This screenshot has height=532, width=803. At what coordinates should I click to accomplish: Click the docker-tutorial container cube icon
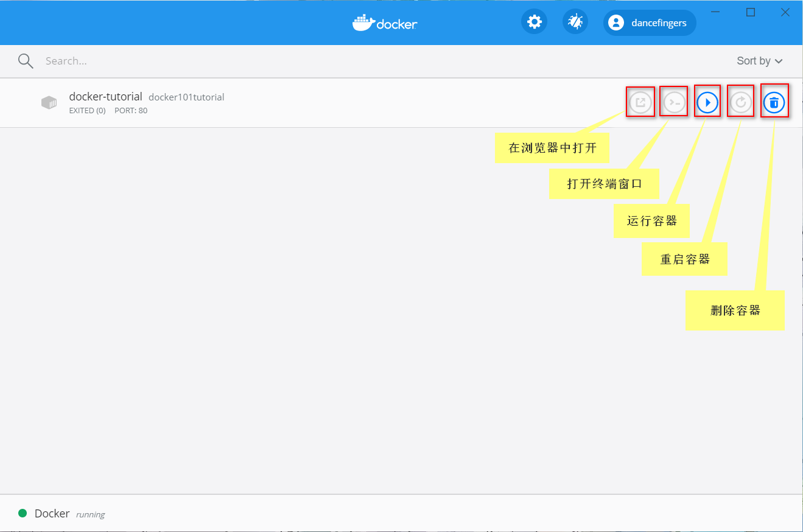tap(49, 102)
